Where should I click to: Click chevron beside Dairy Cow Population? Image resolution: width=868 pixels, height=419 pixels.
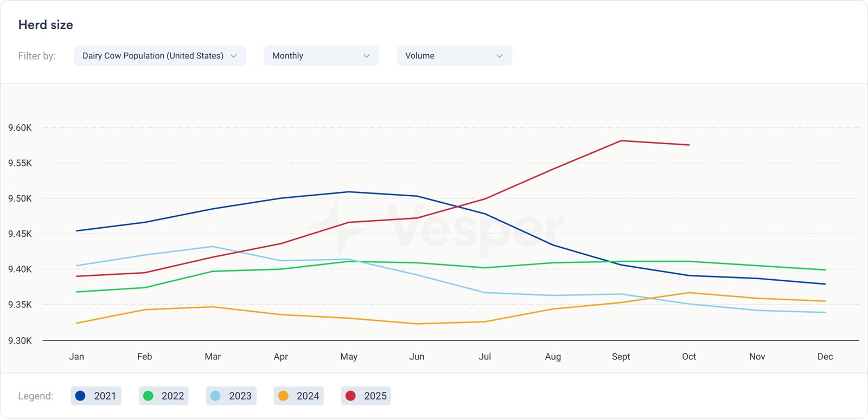pos(234,56)
